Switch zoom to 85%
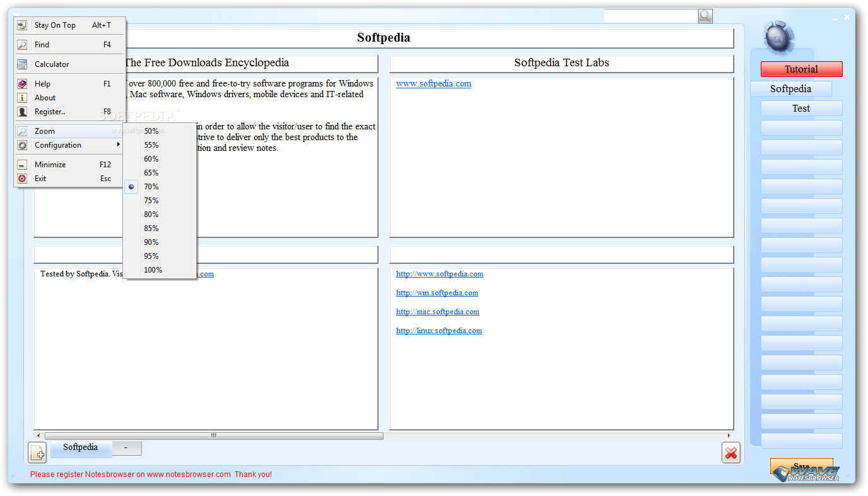 tap(160, 228)
